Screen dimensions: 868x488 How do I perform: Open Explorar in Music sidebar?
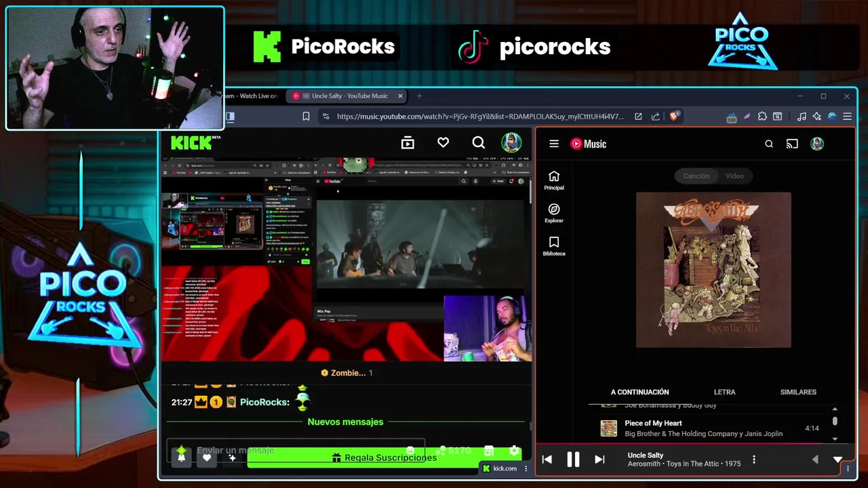click(x=554, y=213)
